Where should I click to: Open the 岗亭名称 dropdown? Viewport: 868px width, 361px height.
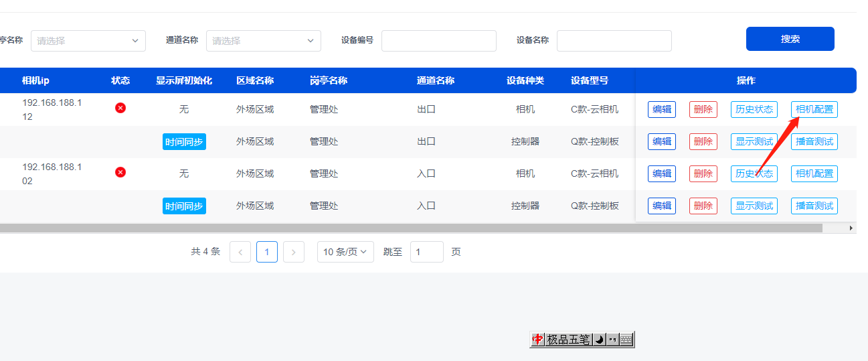point(88,41)
